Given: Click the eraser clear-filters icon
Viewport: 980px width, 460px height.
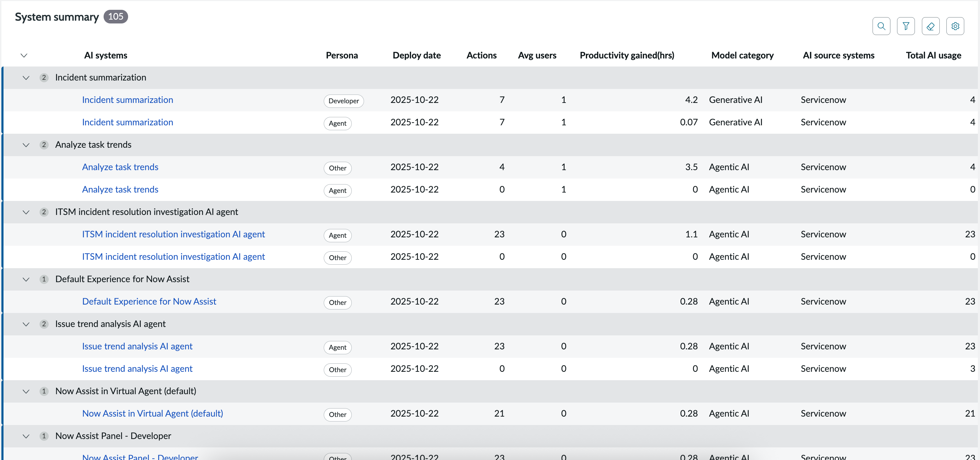Looking at the screenshot, I should (x=930, y=26).
